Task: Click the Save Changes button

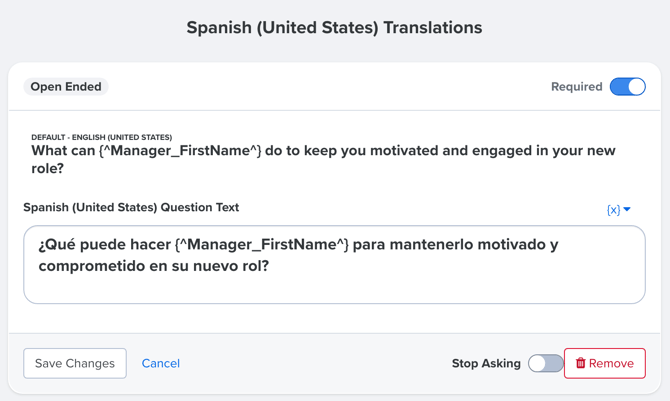Action: [75, 363]
